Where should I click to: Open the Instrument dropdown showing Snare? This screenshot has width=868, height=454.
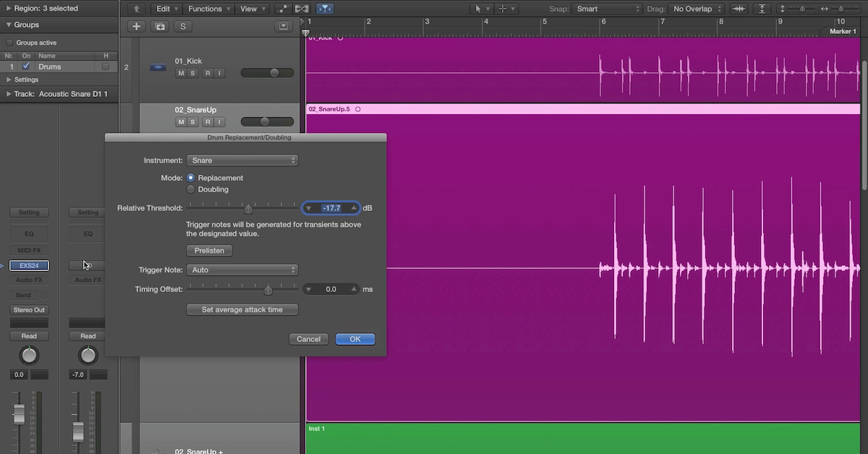click(242, 160)
